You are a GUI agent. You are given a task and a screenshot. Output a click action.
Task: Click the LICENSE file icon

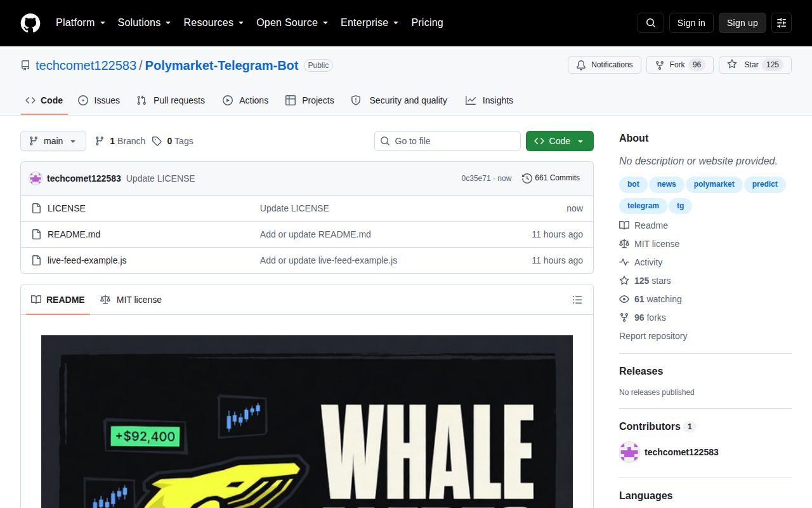[x=36, y=208]
